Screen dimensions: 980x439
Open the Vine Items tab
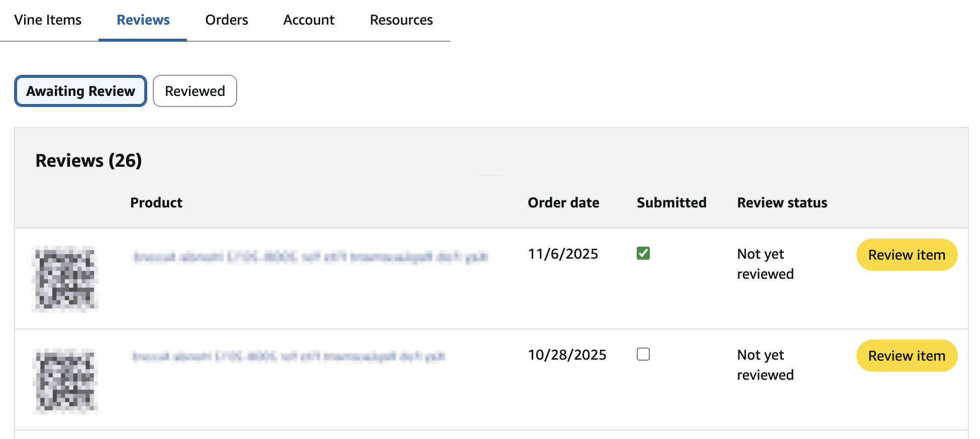pyautogui.click(x=48, y=20)
